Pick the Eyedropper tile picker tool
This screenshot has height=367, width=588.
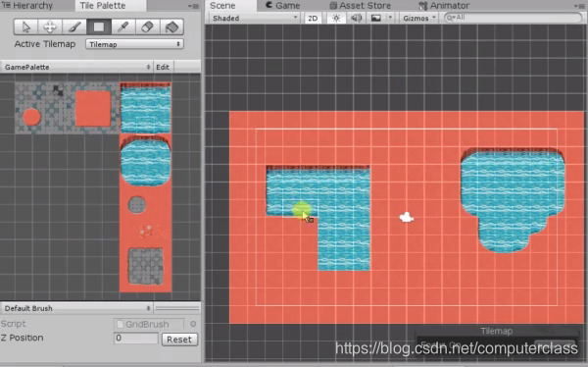[123, 26]
